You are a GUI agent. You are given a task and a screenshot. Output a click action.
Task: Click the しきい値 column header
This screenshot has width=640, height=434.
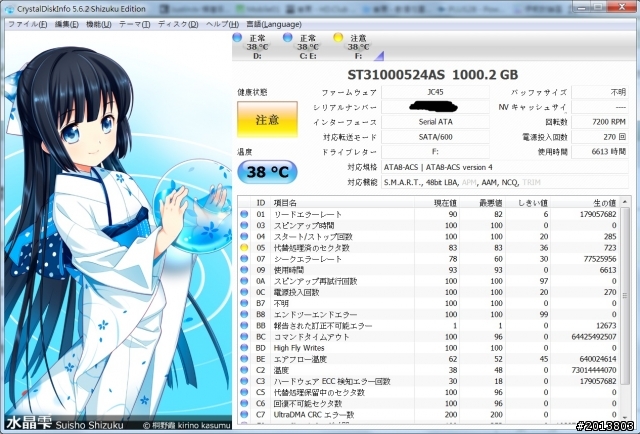(527, 203)
